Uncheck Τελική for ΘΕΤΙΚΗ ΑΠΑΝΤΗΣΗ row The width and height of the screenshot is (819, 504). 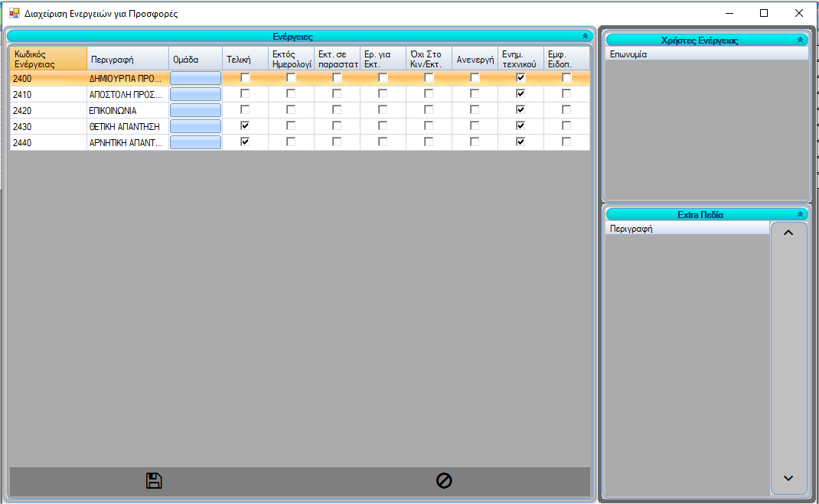tap(245, 125)
